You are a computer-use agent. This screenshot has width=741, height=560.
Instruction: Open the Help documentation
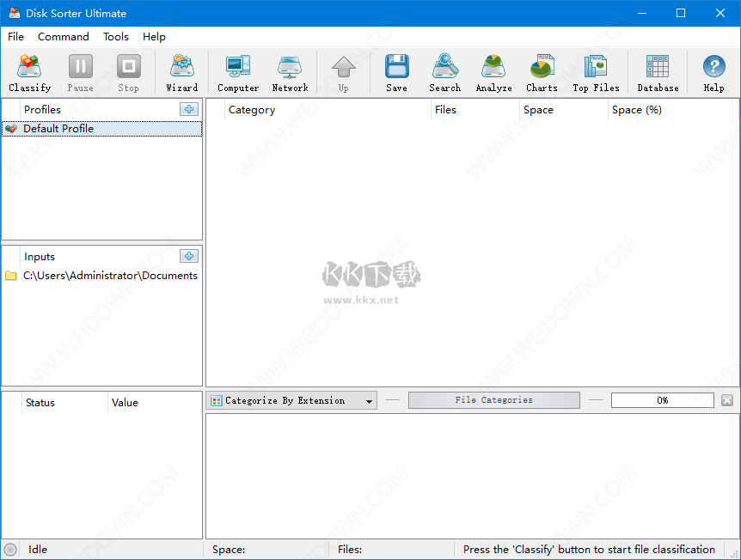coord(713,73)
